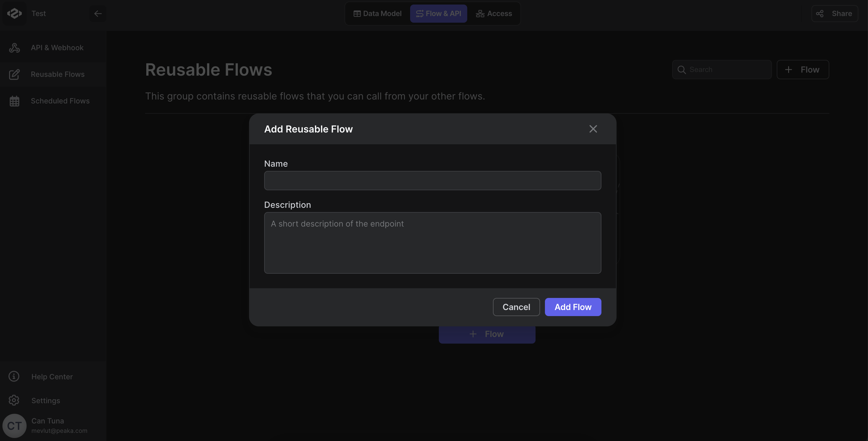
Task: Click the back arrow next to Test
Action: (98, 14)
